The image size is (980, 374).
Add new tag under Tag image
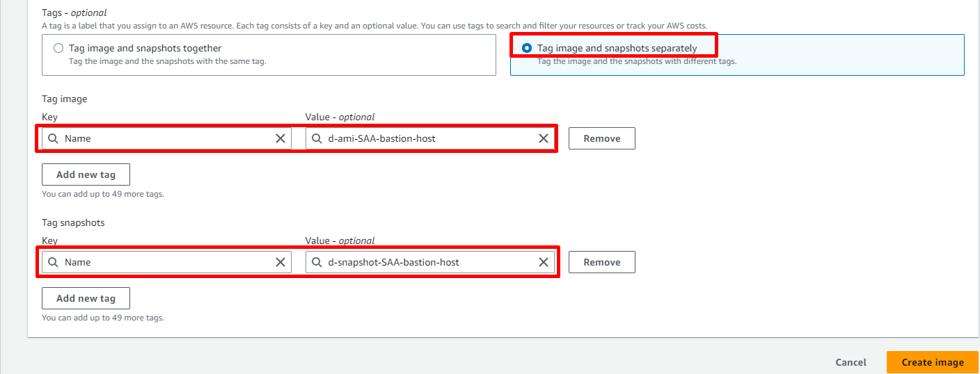pos(86,174)
